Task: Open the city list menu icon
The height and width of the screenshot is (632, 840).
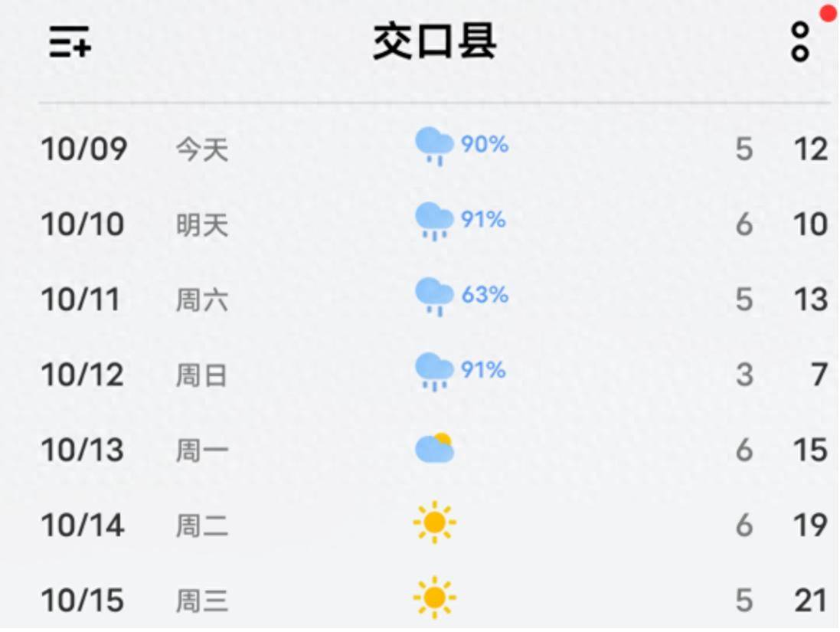Action: (x=70, y=41)
